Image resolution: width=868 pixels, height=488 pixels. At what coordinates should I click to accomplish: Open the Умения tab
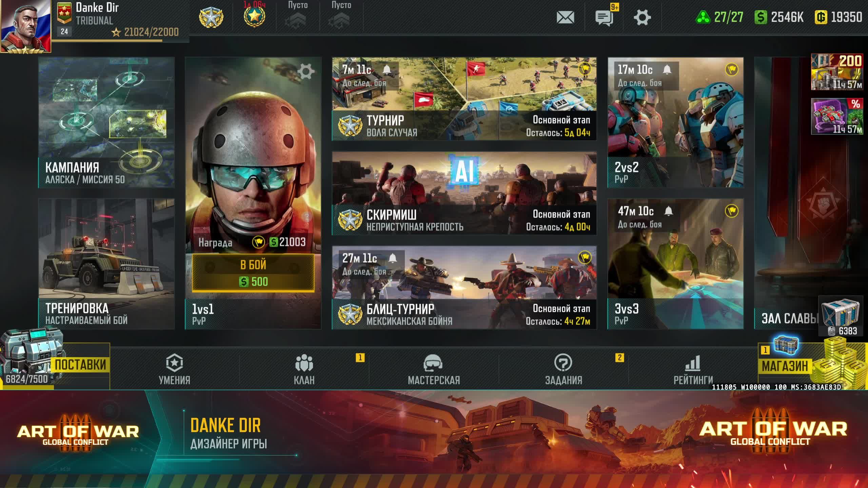pyautogui.click(x=175, y=369)
